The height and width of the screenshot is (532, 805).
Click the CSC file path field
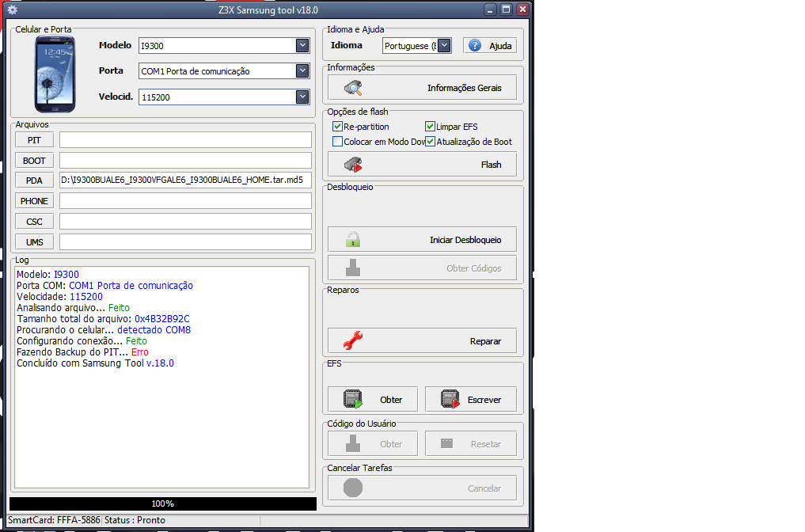click(x=185, y=222)
